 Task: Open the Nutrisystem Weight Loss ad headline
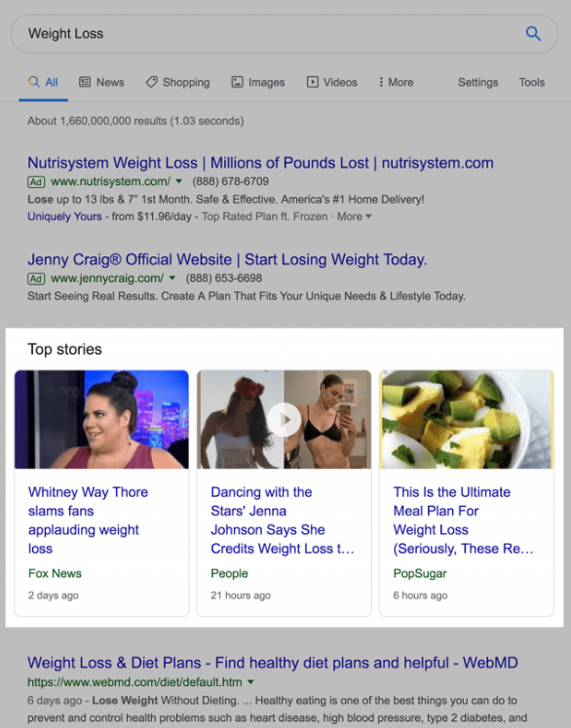[x=260, y=163]
